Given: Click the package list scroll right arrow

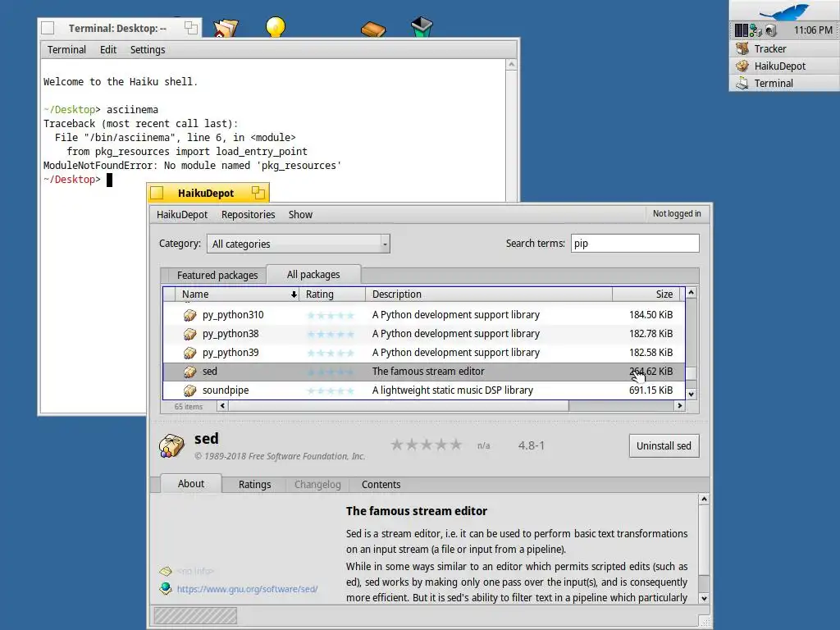Looking at the screenshot, I should point(680,406).
